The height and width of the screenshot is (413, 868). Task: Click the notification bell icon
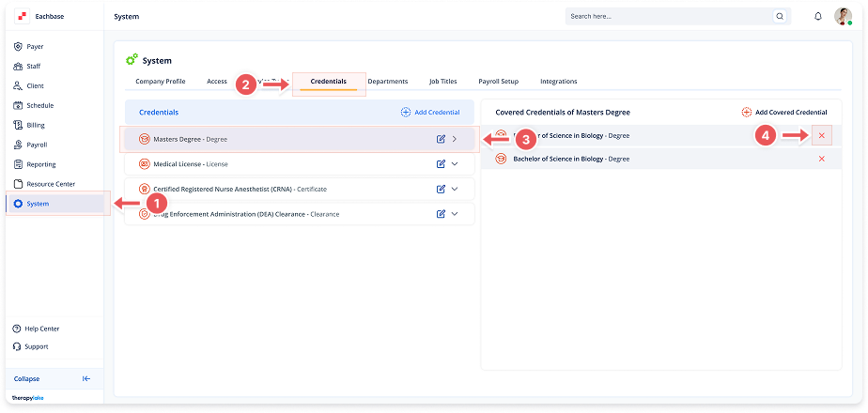818,17
